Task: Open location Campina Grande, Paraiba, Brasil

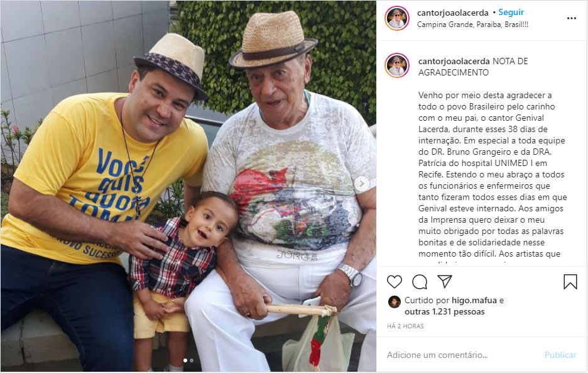Action: coord(472,25)
